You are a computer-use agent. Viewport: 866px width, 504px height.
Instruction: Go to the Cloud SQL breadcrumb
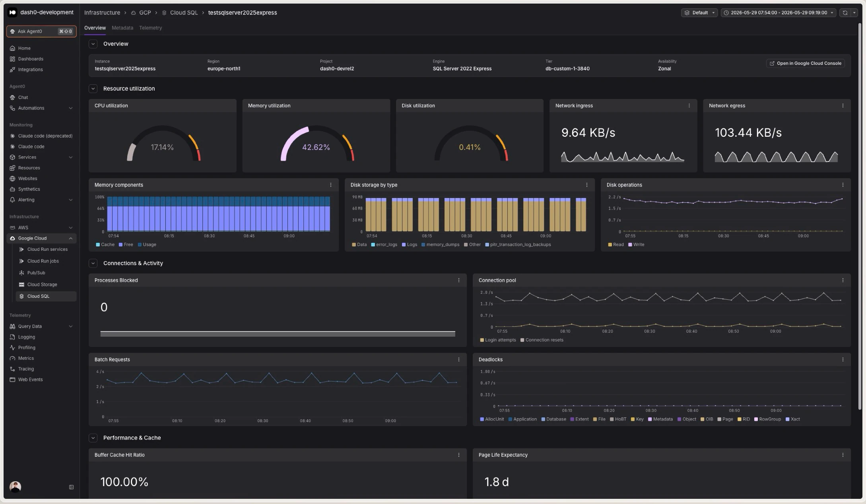point(180,13)
